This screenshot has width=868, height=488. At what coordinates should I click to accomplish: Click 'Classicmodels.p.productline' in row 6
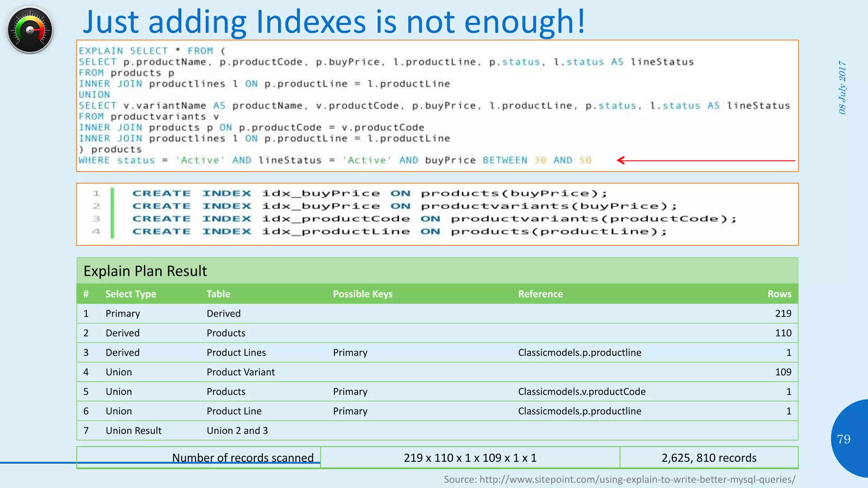(x=579, y=411)
